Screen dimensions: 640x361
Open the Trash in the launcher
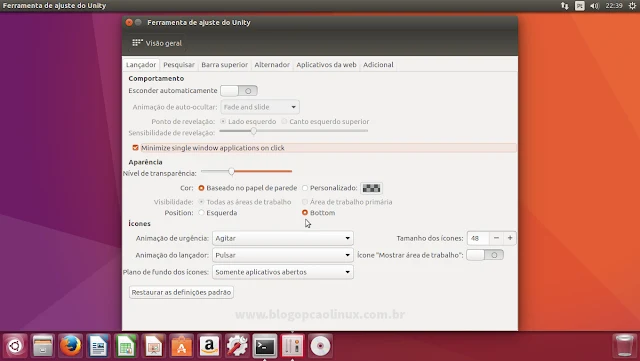[624, 346]
